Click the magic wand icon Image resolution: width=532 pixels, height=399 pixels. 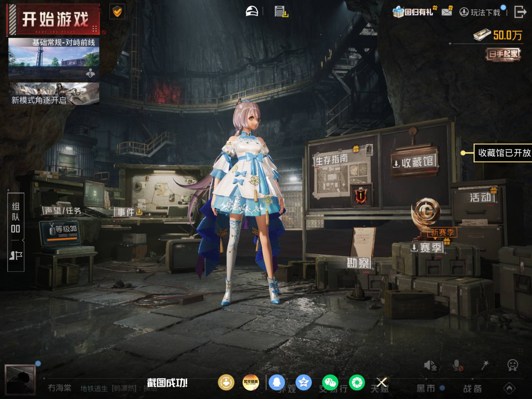pos(485,365)
